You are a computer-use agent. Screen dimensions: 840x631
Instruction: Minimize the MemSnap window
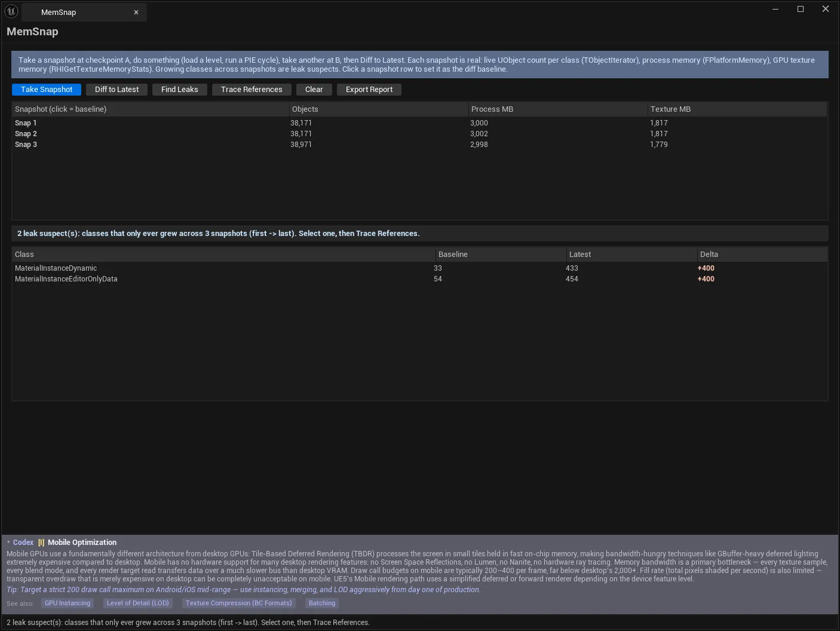click(775, 9)
